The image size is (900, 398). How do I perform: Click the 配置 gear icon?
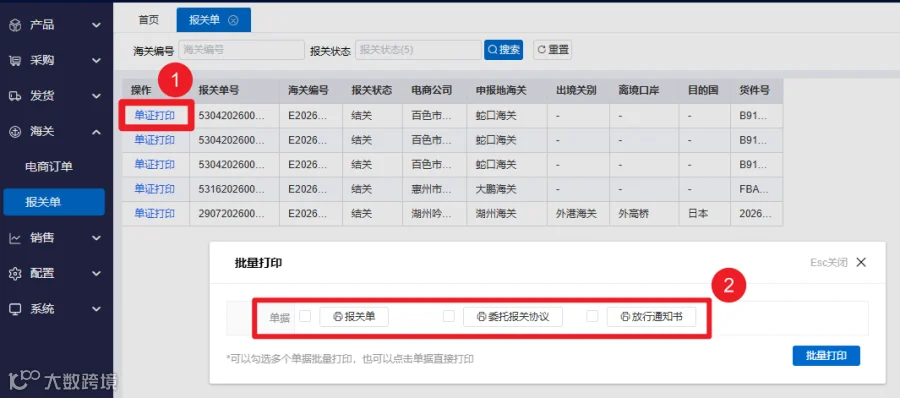click(15, 273)
